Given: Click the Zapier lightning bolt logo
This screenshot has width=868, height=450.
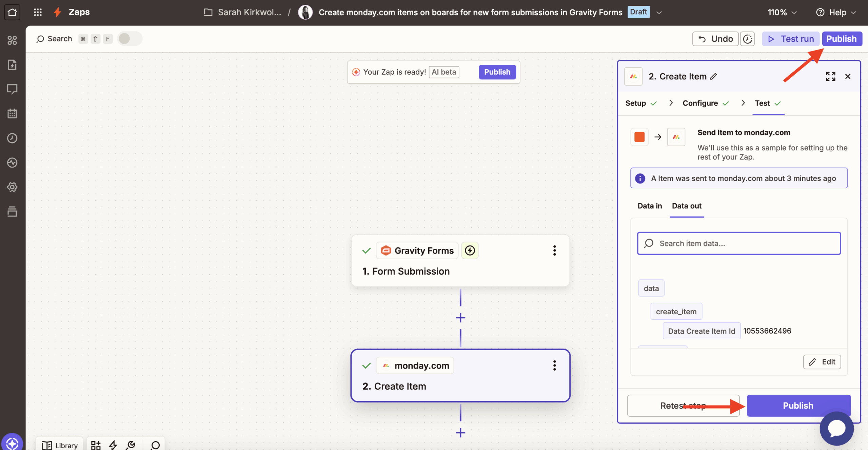Looking at the screenshot, I should click(x=57, y=12).
